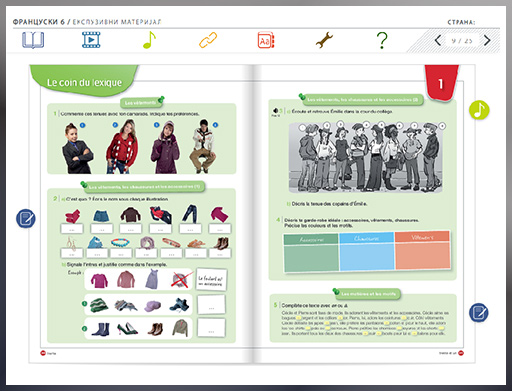
Task: Select the blue Chaussures table column
Action: click(366, 251)
